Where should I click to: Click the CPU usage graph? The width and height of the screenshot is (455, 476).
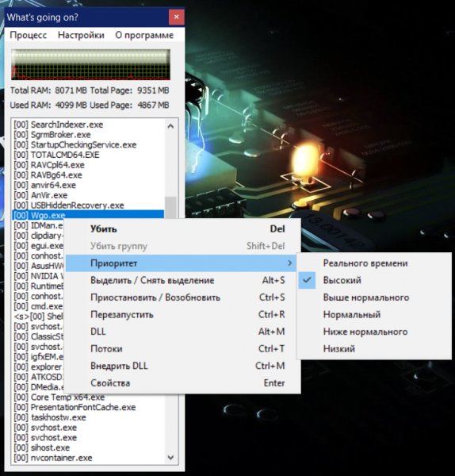tap(90, 65)
